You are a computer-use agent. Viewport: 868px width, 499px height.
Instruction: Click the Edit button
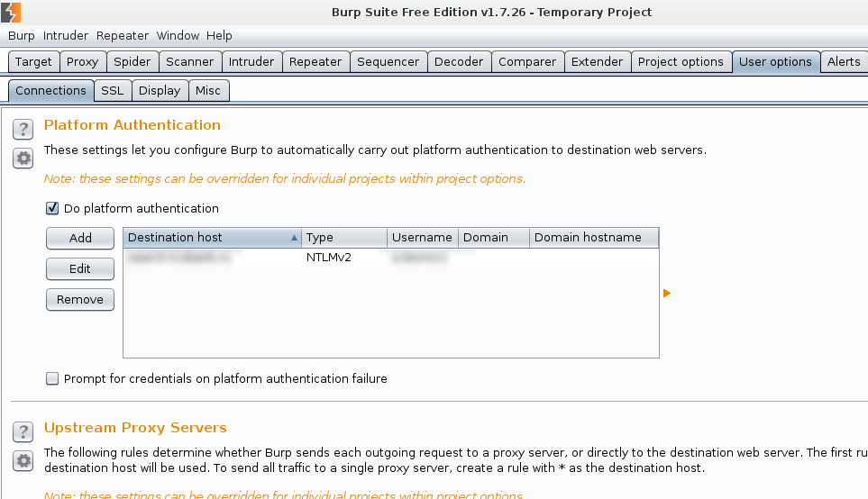(80, 268)
